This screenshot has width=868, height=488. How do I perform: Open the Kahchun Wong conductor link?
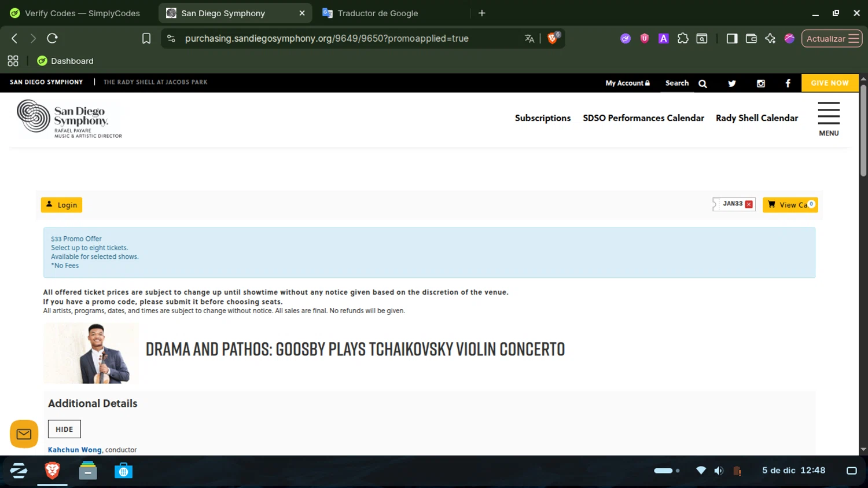coord(75,450)
